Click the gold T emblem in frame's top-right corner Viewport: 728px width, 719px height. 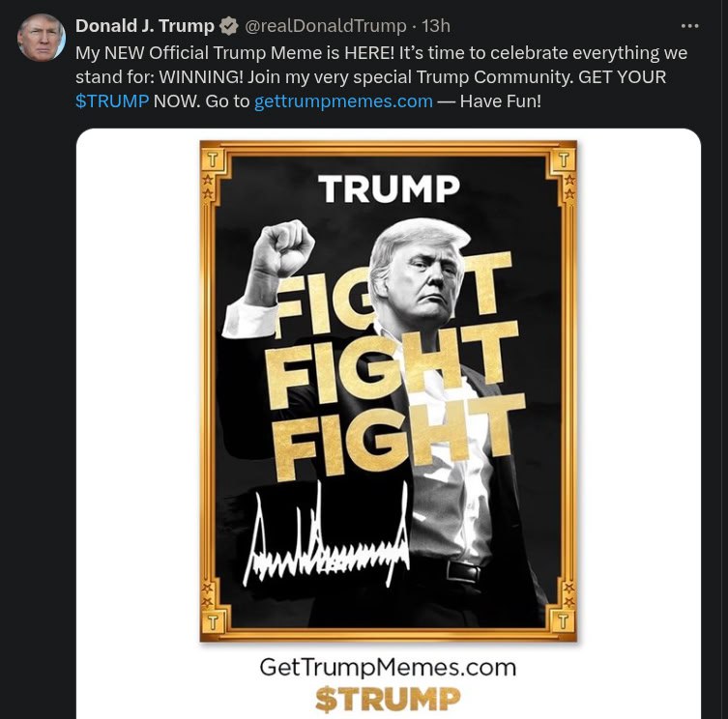(x=564, y=159)
